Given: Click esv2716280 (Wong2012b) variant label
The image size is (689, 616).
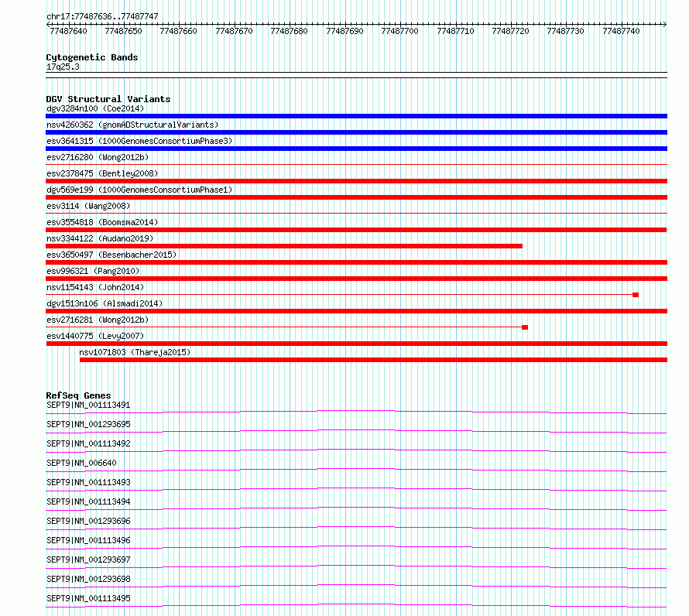Looking at the screenshot, I should coord(98,157).
